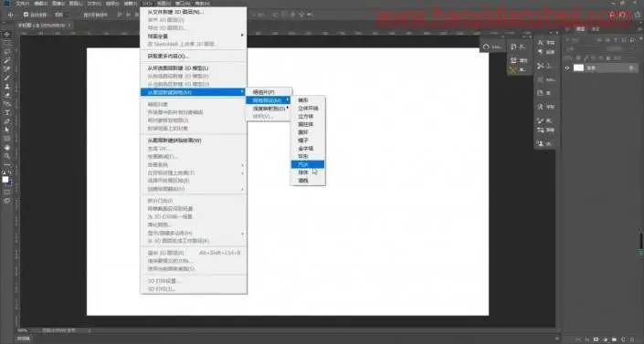Select the Hand tool
This screenshot has height=344, width=644.
pos(7,148)
